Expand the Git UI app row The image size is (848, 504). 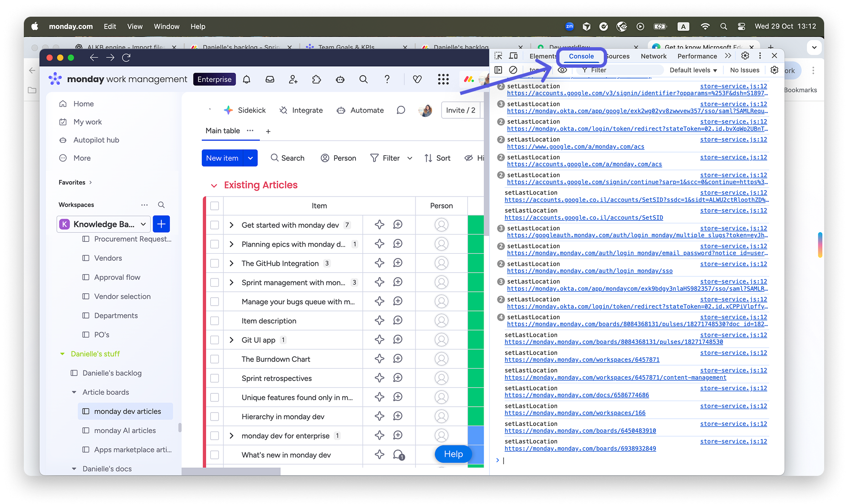tap(231, 340)
